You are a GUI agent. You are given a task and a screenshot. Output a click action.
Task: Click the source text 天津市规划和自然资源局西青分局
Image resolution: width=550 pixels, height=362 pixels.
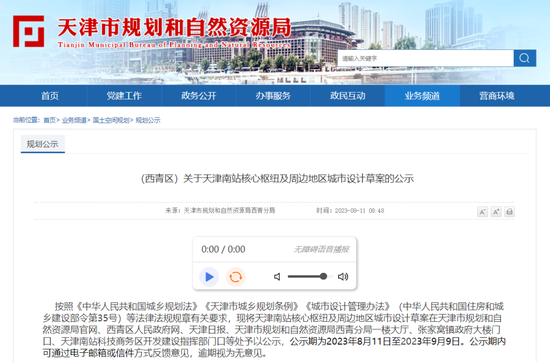(x=229, y=210)
